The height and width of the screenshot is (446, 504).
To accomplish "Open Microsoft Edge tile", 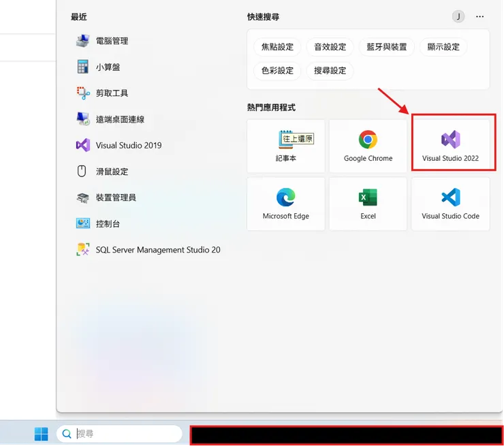I will [x=286, y=204].
